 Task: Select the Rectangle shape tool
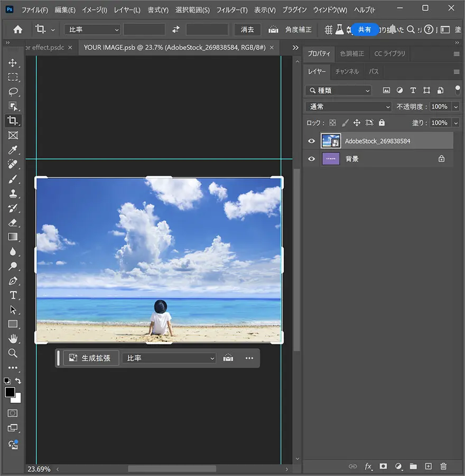(13, 324)
